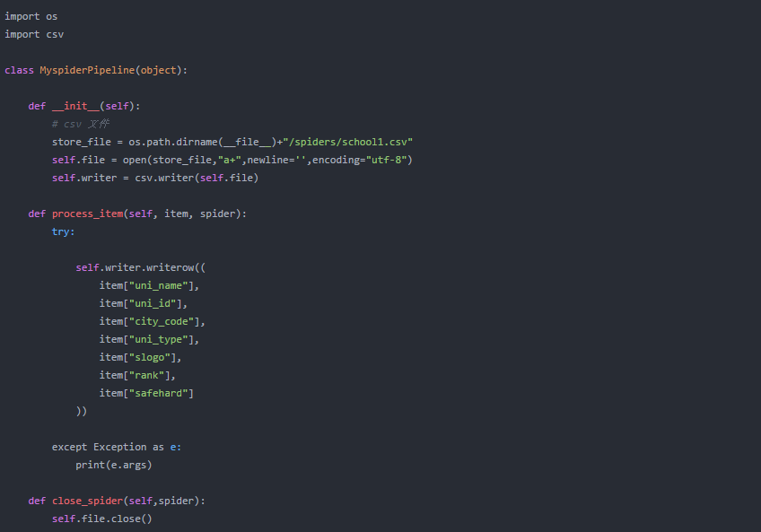Click the close_spider method name
Screen dimensions: 761x532
[87, 501]
